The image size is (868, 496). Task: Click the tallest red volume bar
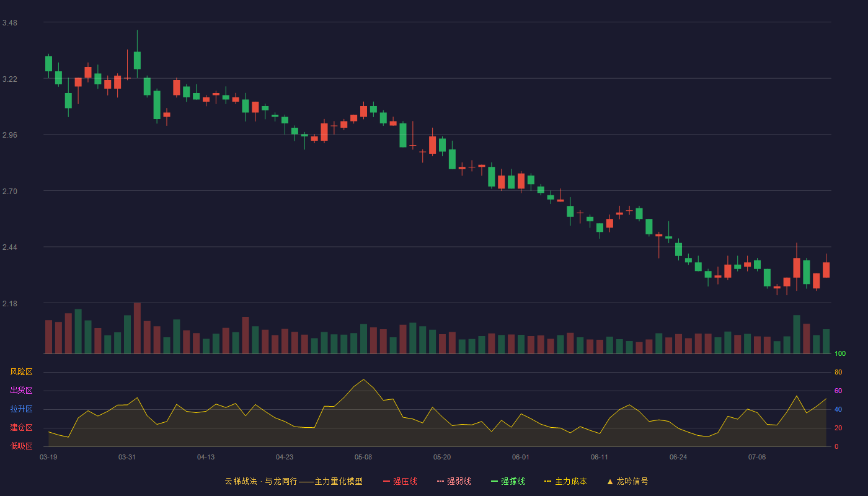(x=137, y=329)
